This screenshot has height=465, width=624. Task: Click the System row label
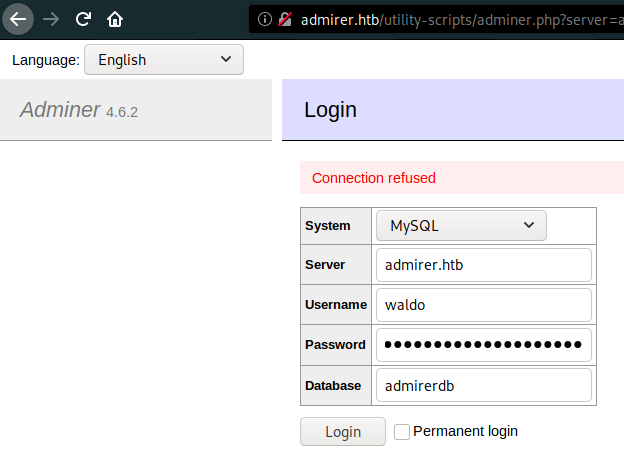tap(328, 226)
